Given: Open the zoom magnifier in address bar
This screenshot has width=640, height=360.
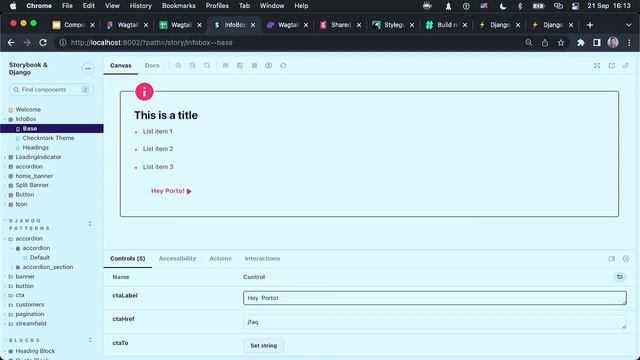Looking at the screenshot, I should pos(529,42).
